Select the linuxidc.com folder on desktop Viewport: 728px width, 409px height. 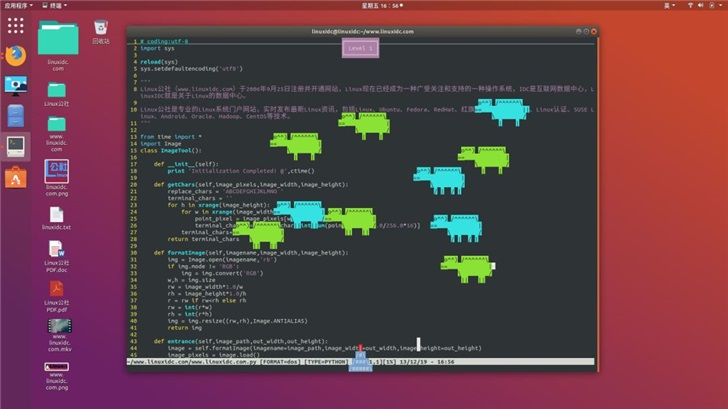point(57,43)
